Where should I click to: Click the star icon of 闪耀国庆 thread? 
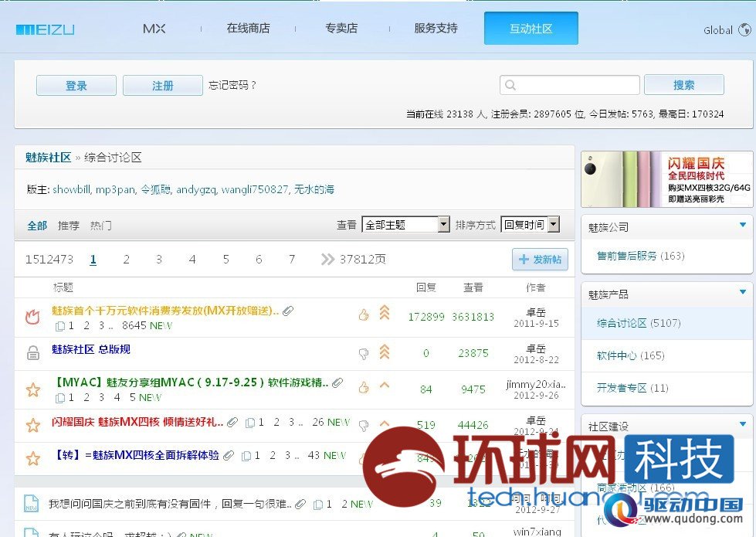coord(32,425)
